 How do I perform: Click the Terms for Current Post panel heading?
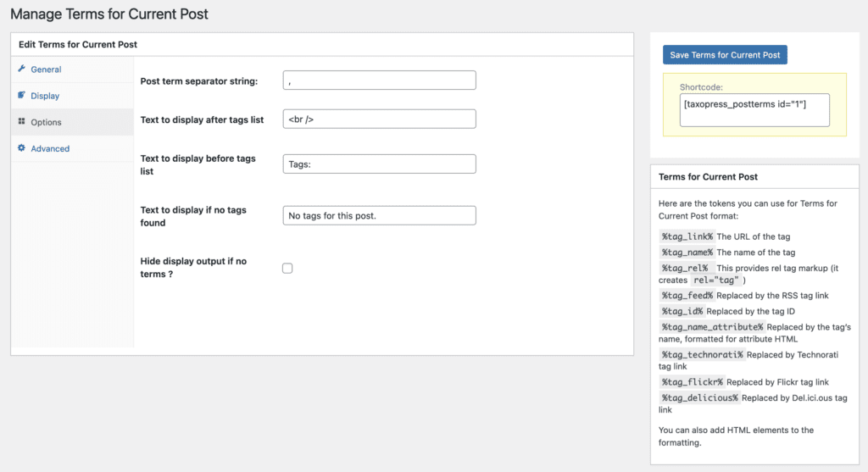tap(708, 177)
